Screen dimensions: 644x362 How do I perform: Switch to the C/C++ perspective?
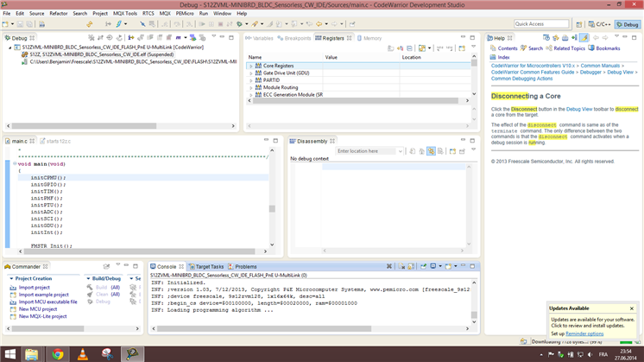[599, 24]
